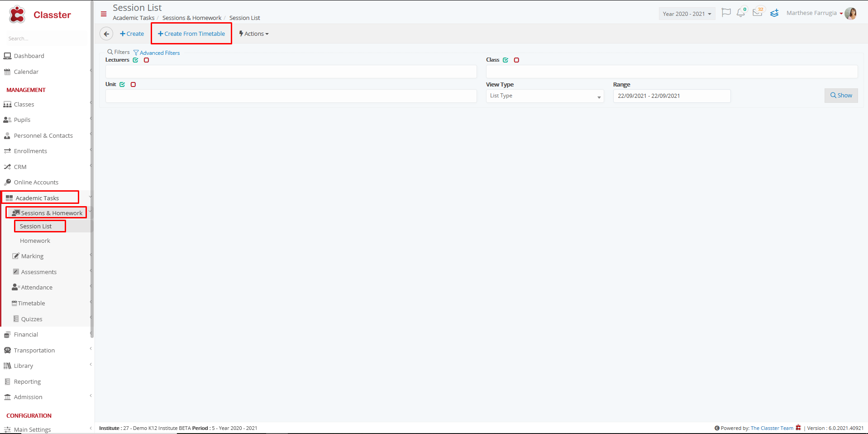This screenshot has width=868, height=434.
Task: Open The Classter Team link in footer
Action: (x=772, y=428)
